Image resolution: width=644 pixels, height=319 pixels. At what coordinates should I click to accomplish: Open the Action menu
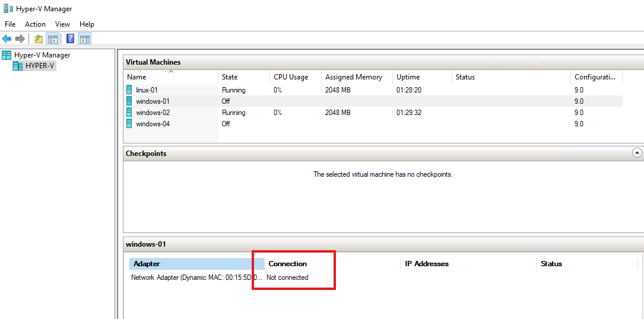pyautogui.click(x=35, y=24)
